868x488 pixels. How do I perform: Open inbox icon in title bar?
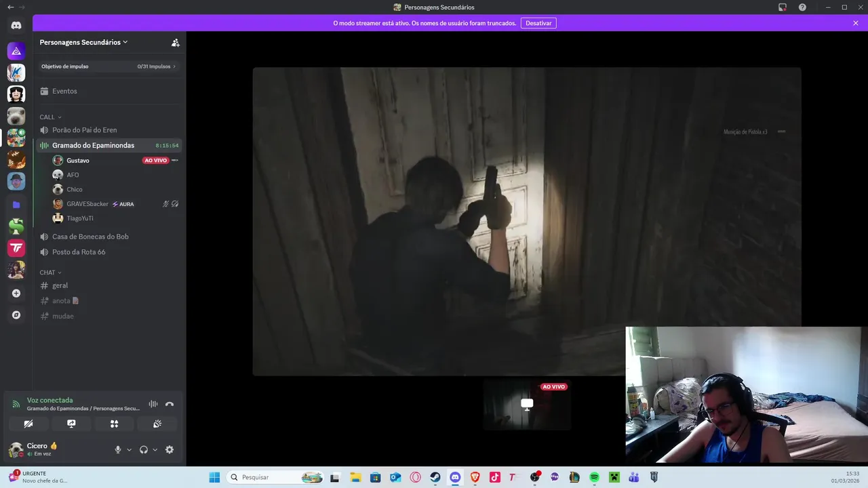[783, 7]
